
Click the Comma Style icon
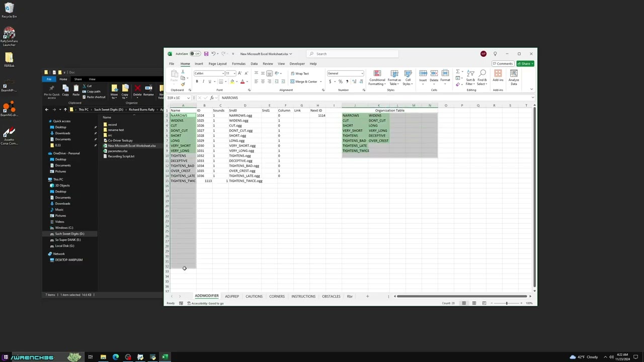pos(347,81)
